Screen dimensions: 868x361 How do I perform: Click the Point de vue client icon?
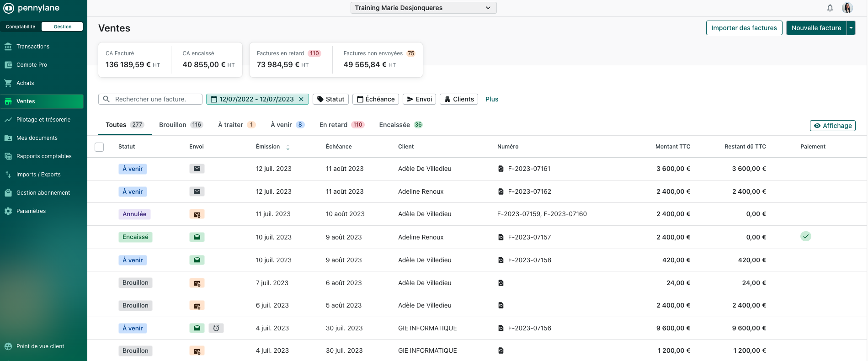[8, 346]
